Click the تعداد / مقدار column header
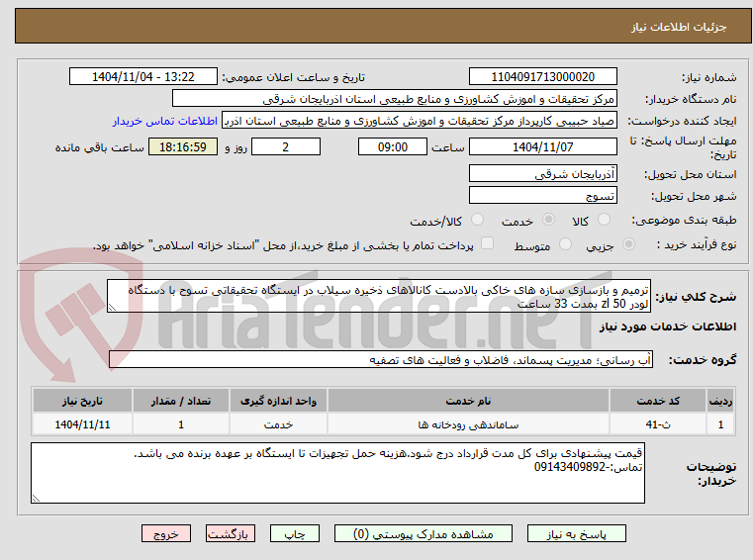Viewport: 753px width, 560px height. (181, 401)
